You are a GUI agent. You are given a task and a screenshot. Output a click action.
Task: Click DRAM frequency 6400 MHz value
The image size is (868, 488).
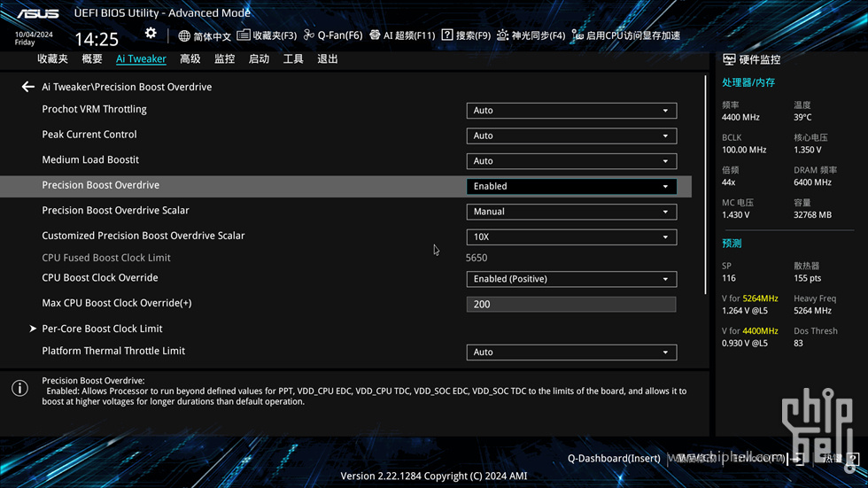tap(813, 182)
